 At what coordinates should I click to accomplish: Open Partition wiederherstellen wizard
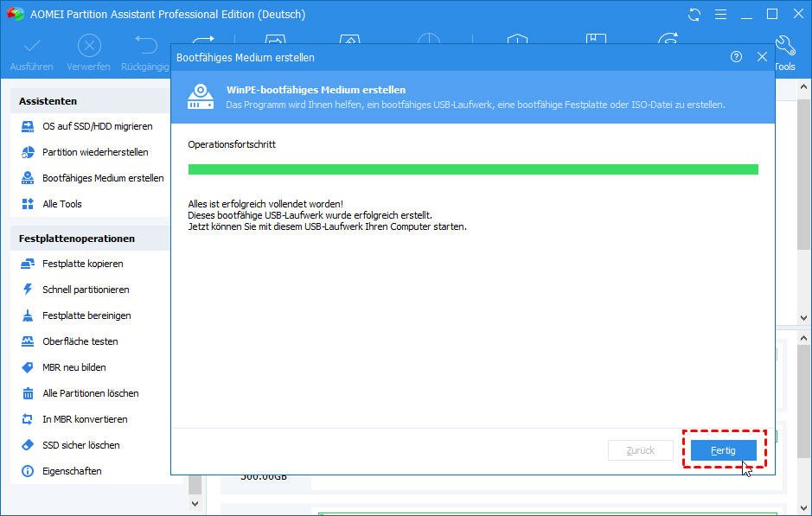(95, 152)
